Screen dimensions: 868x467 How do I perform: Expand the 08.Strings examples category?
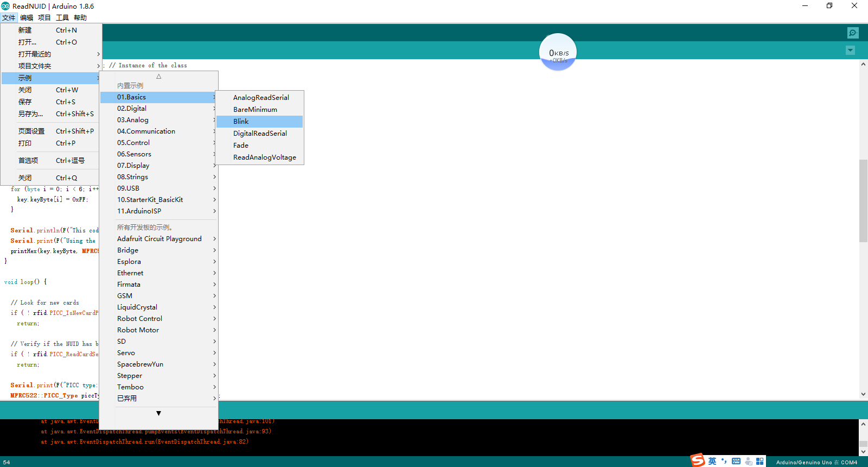[x=159, y=177]
